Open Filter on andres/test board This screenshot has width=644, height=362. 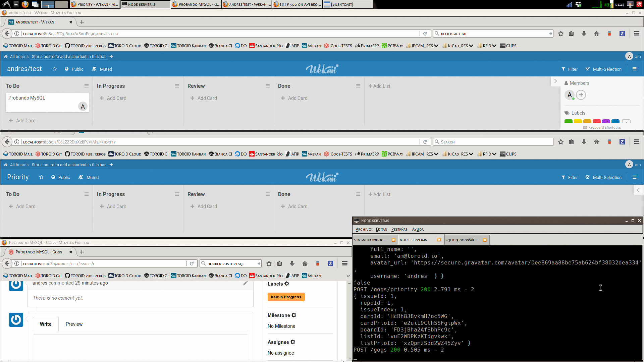(570, 69)
